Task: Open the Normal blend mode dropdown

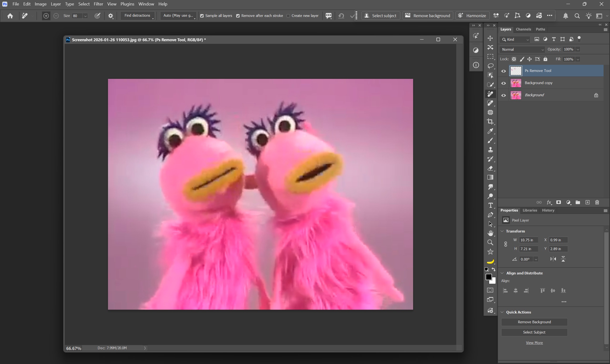Action: [x=522, y=50]
